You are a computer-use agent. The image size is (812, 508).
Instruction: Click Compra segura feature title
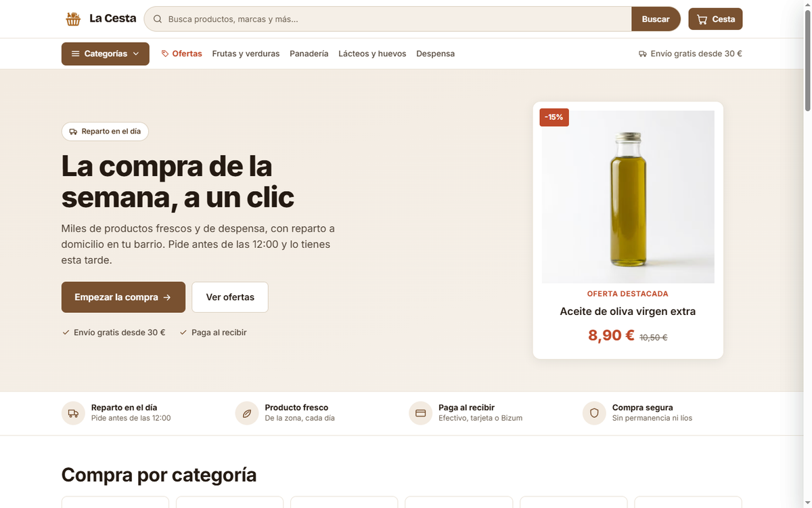tap(643, 408)
